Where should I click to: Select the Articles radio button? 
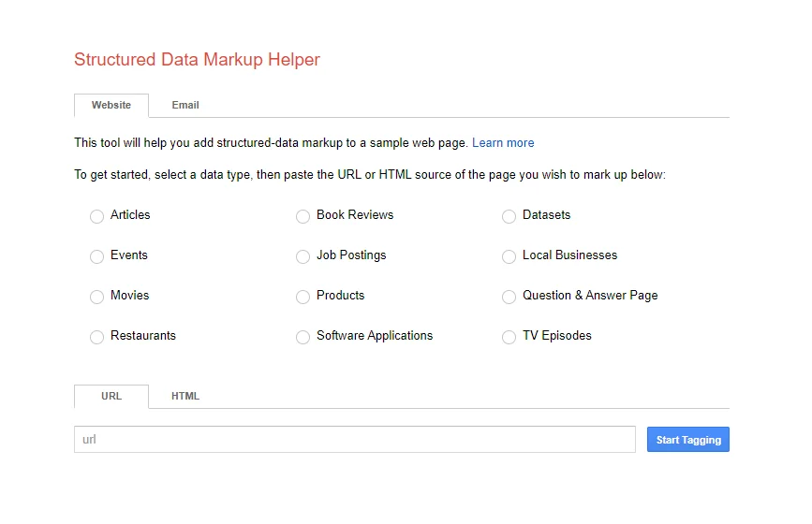pyautogui.click(x=96, y=216)
